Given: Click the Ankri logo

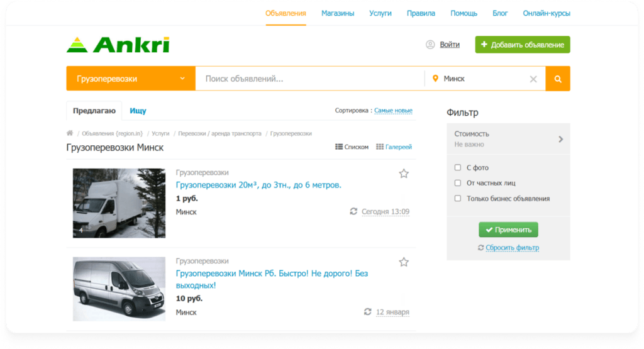Looking at the screenshot, I should [118, 45].
